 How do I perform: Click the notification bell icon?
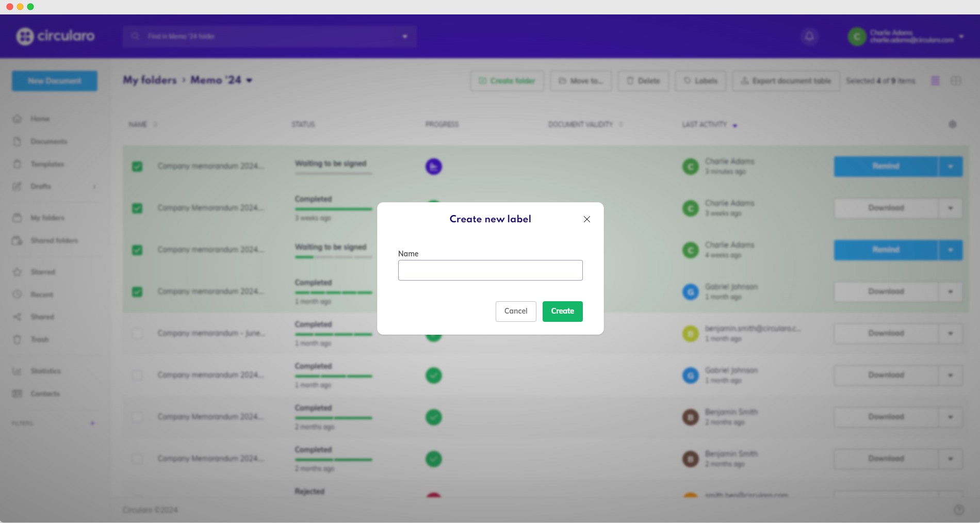809,36
